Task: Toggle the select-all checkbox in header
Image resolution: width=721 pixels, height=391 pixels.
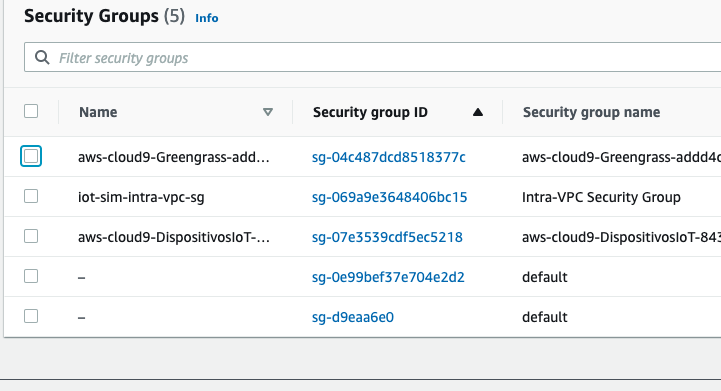Action: click(31, 111)
